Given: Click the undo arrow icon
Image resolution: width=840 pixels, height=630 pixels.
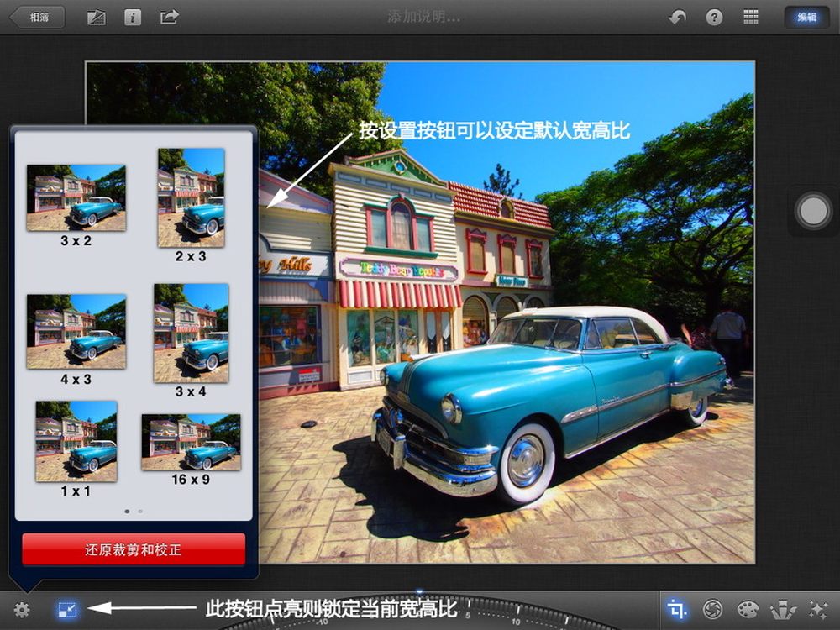Looking at the screenshot, I should pos(677,17).
